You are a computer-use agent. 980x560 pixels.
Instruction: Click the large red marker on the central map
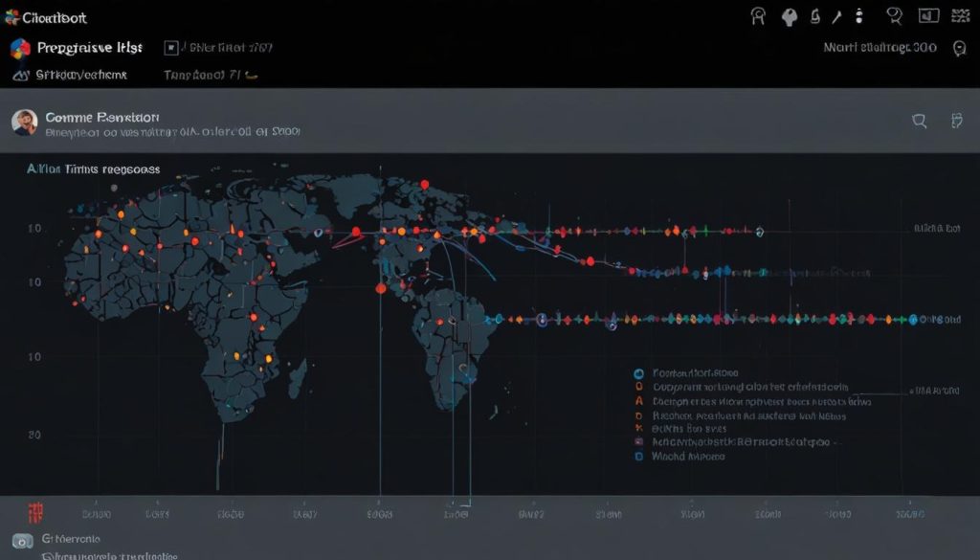coord(380,287)
